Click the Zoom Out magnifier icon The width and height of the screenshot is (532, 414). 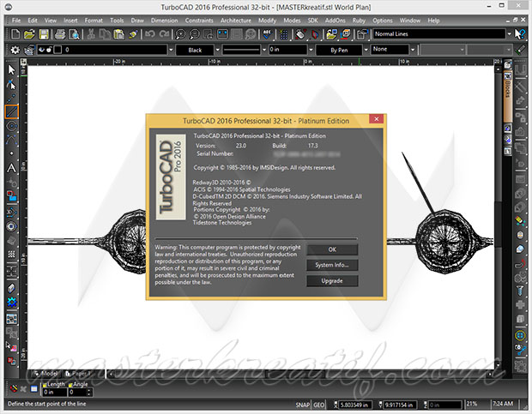195,34
